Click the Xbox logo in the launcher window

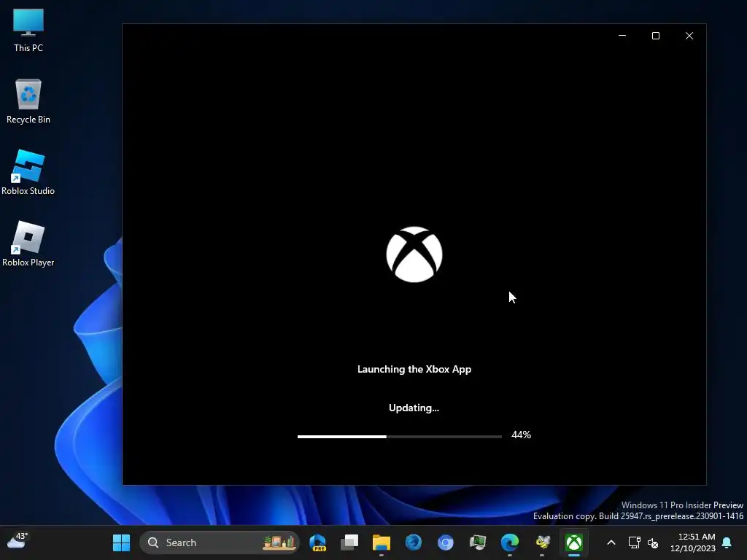(x=414, y=254)
